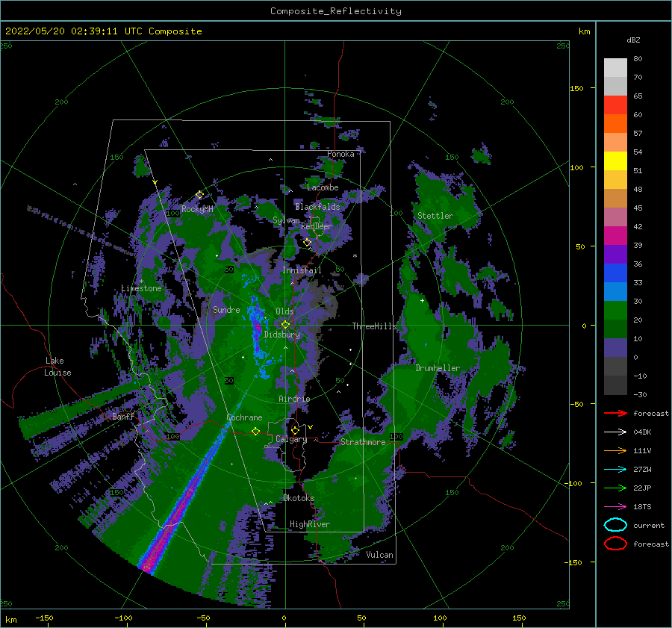
Task: Click the Strathmore city label
Action: pyautogui.click(x=363, y=442)
